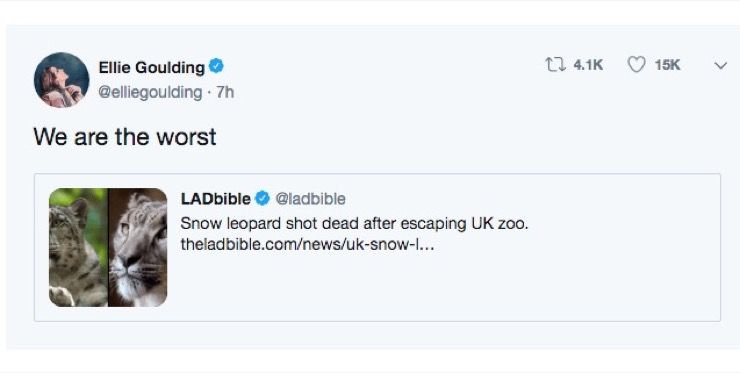Click the verified badge beside Ellie Goulding
Viewport: 740px width, 373px height.
[216, 66]
